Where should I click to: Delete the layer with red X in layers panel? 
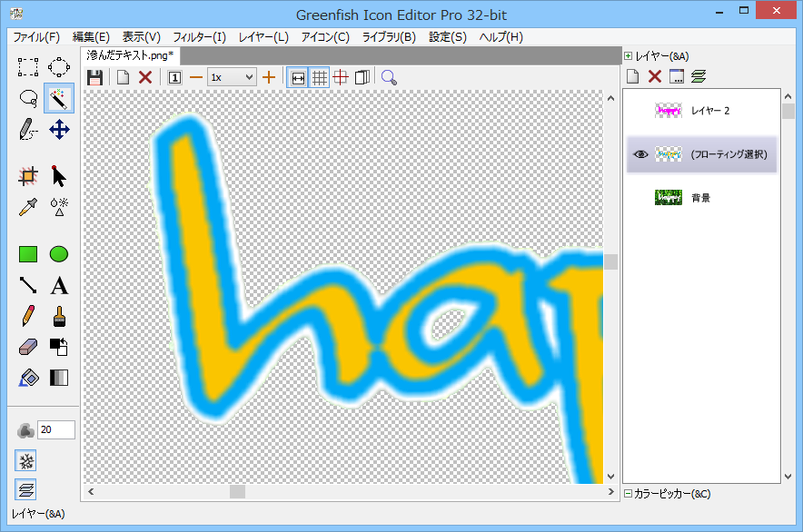click(654, 75)
